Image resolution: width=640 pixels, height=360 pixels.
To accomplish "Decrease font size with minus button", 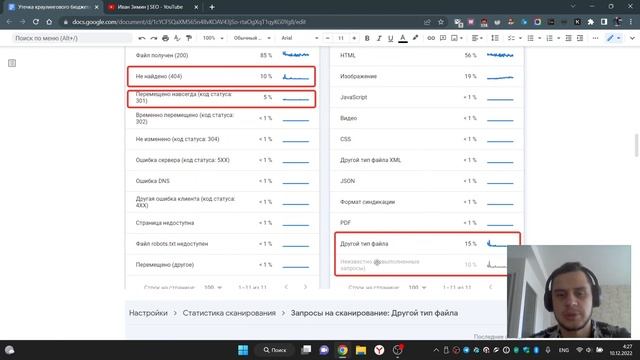I will coord(327,38).
